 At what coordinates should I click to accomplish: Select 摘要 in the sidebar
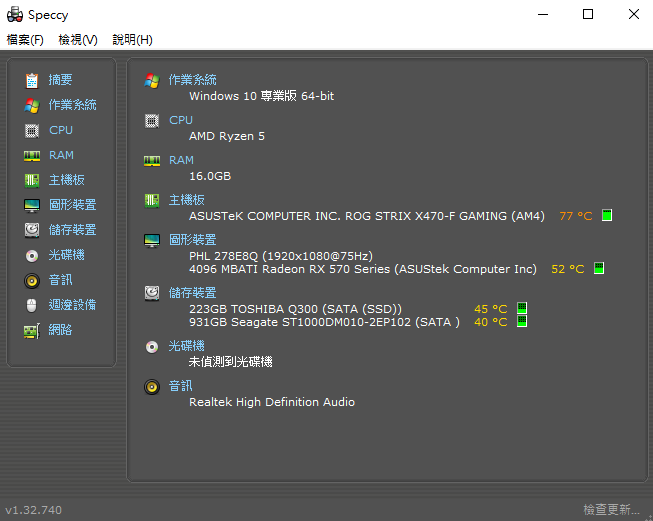[x=60, y=80]
